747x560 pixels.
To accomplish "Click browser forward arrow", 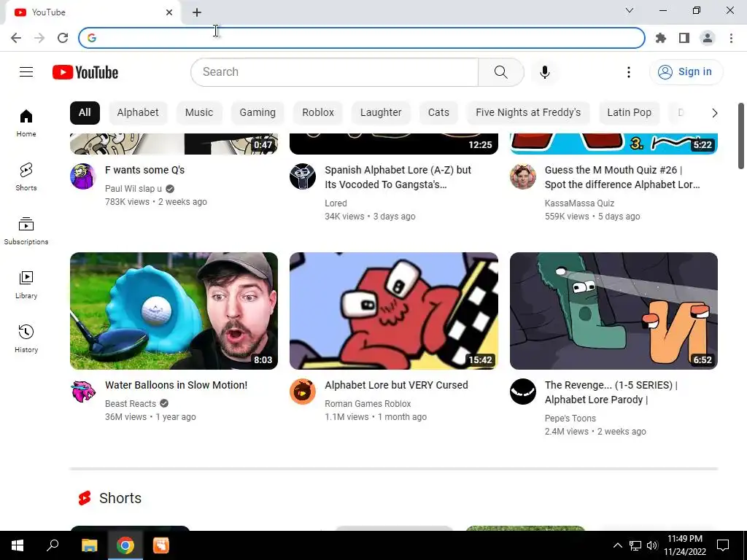I will pyautogui.click(x=39, y=38).
